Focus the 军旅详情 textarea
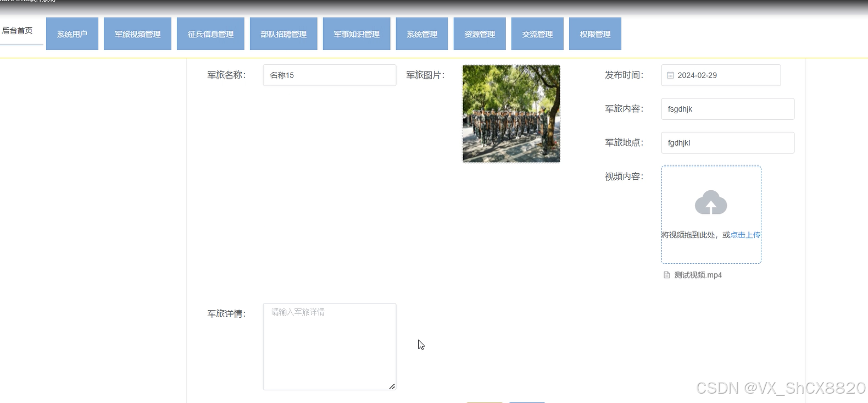The image size is (868, 403). click(330, 346)
